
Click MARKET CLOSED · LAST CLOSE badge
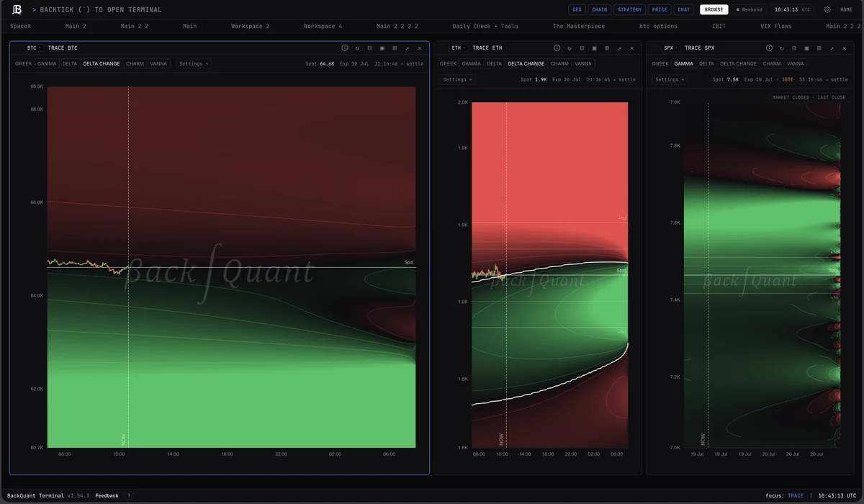(x=809, y=97)
